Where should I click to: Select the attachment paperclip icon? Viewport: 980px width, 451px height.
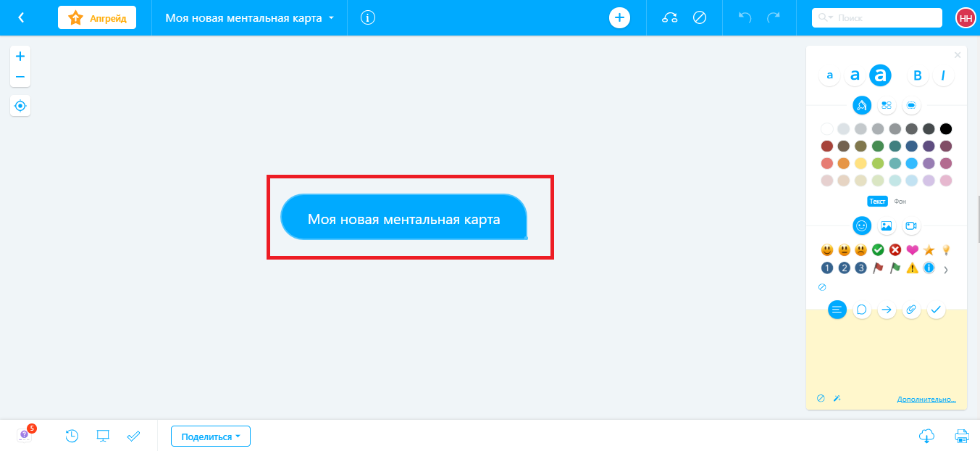coord(911,310)
